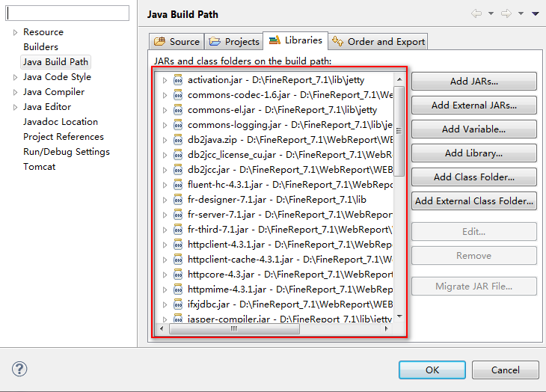Click the jar icon of db2jcc.jar

click(x=178, y=170)
